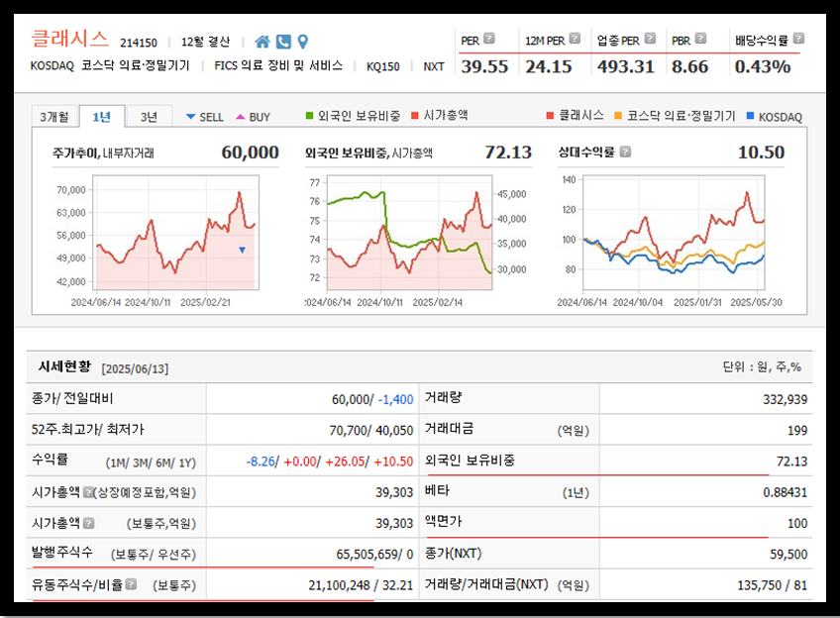Click the 베타 value 0.88431
This screenshot has height=618, width=840.
(785, 492)
